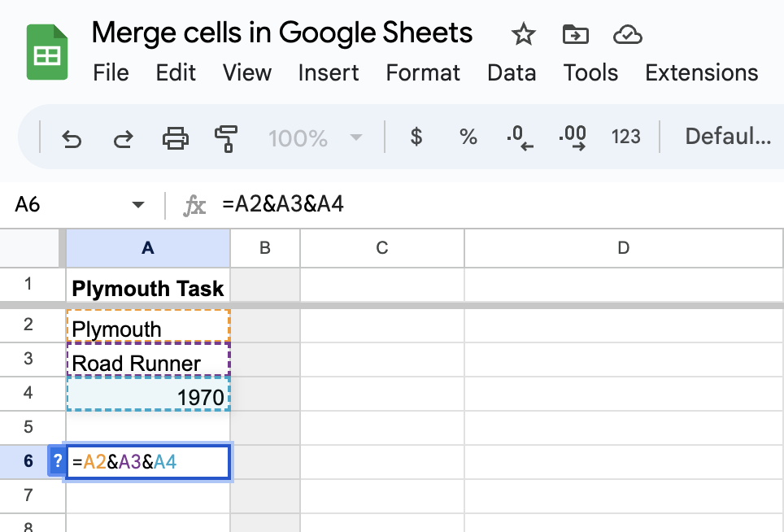Check the cloud saved status icon

(x=628, y=35)
